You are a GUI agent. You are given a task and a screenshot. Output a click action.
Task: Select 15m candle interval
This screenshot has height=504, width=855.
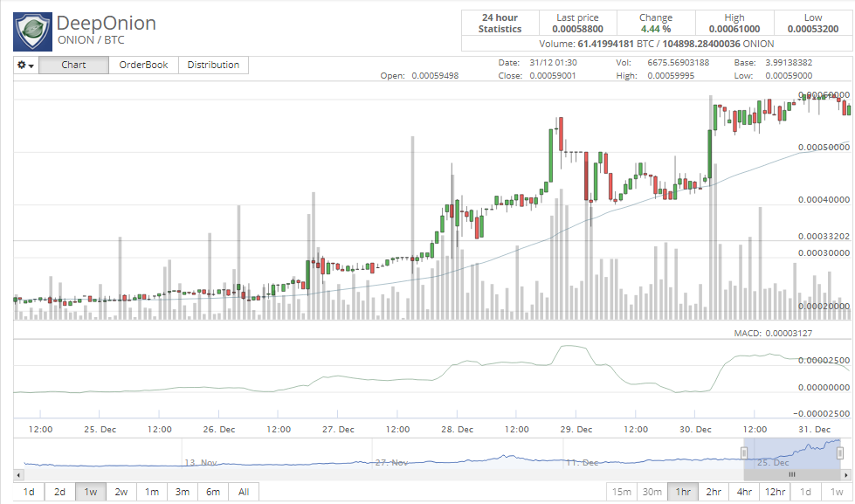[622, 492]
